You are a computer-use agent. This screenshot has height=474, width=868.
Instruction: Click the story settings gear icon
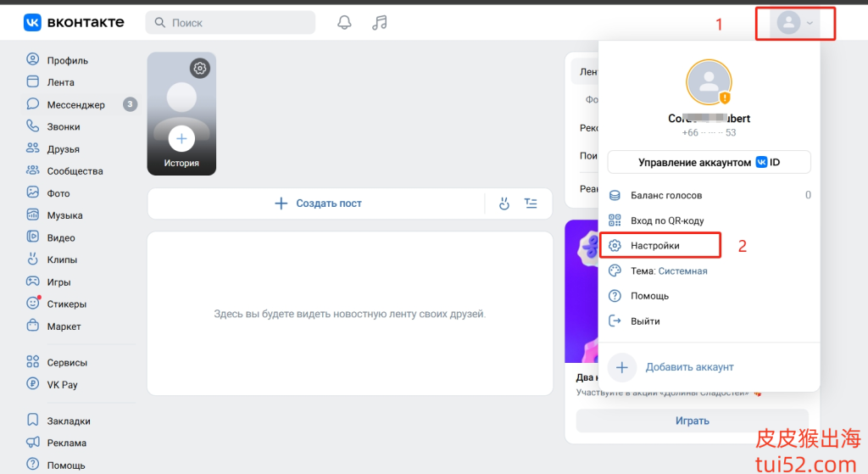(199, 69)
